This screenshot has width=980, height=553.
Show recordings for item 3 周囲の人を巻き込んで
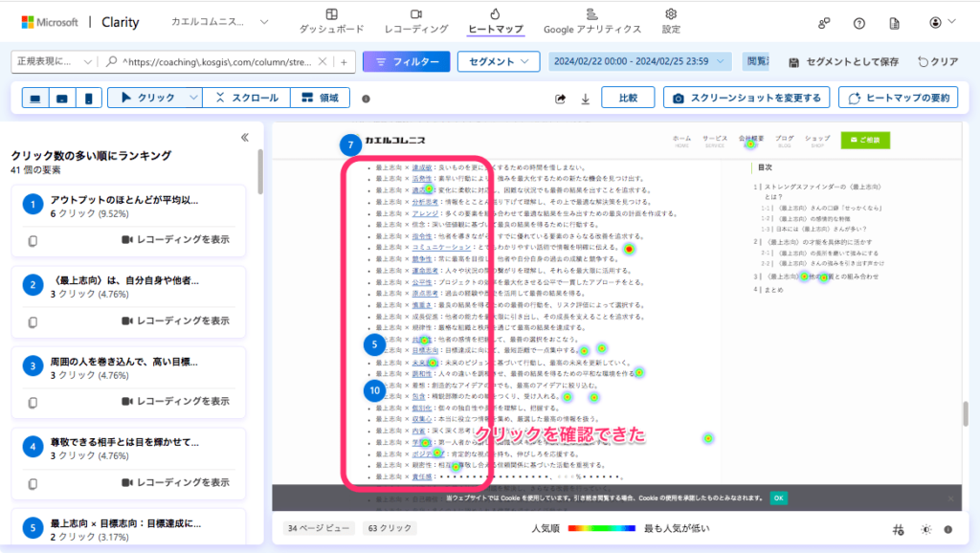(x=176, y=401)
